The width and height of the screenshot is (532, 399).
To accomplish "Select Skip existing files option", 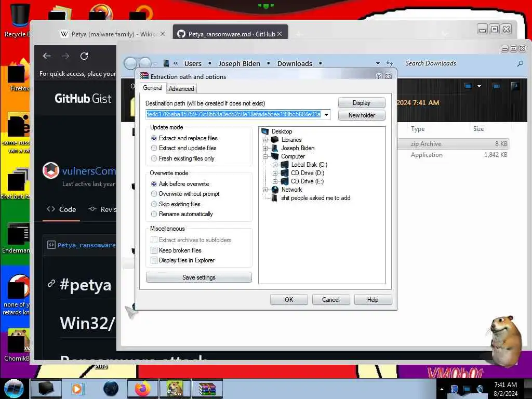I will coord(154,204).
